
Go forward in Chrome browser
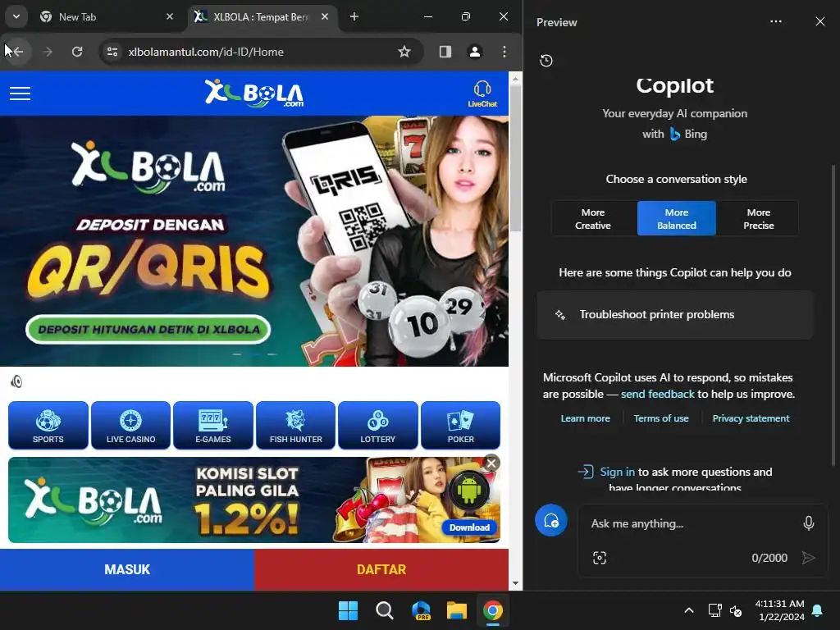[x=48, y=52]
